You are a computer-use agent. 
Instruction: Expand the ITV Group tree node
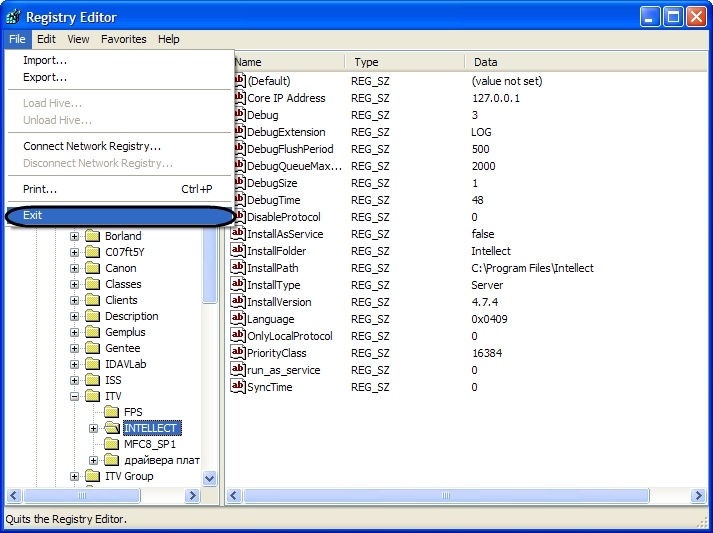point(75,476)
